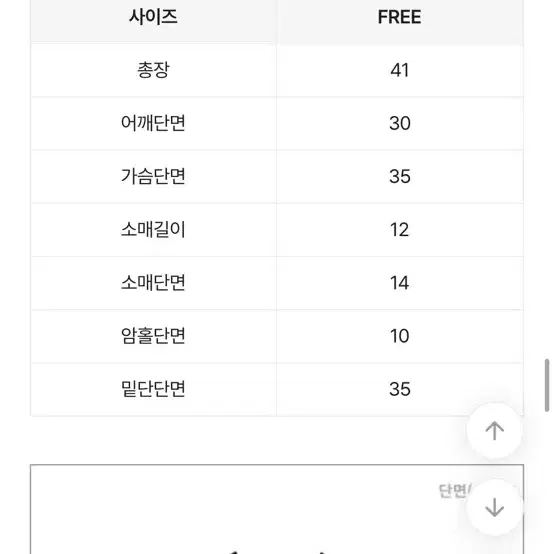This screenshot has height=554, width=554.
Task: Click the vertical scrollbar thumb
Action: click(547, 385)
